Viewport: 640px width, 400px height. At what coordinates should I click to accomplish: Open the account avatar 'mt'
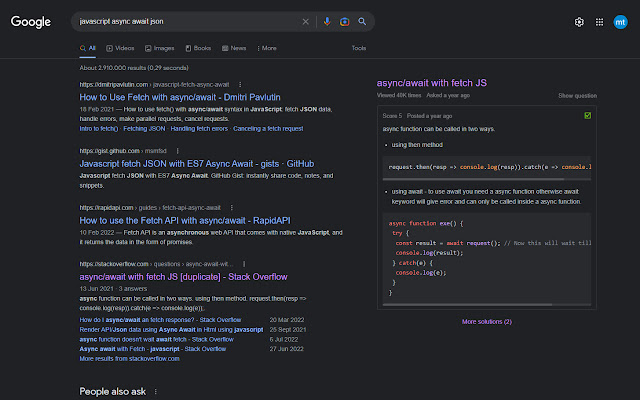[x=620, y=22]
